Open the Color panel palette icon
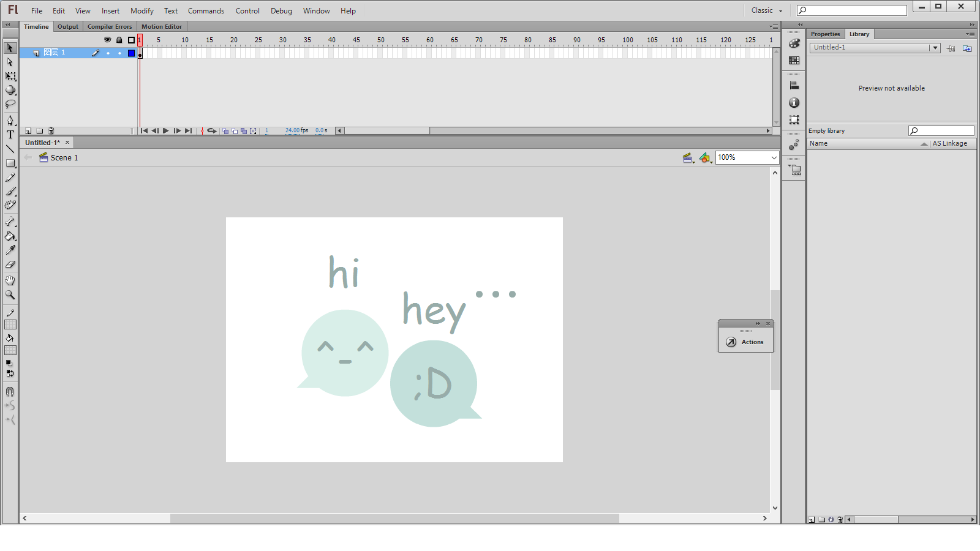This screenshot has height=551, width=980. (x=794, y=43)
